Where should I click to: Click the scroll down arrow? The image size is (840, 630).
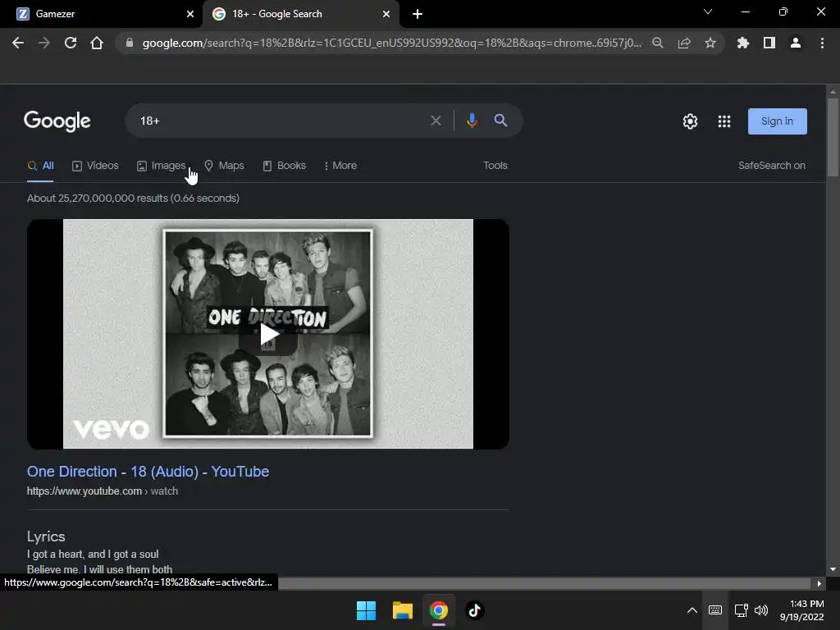pyautogui.click(x=833, y=569)
